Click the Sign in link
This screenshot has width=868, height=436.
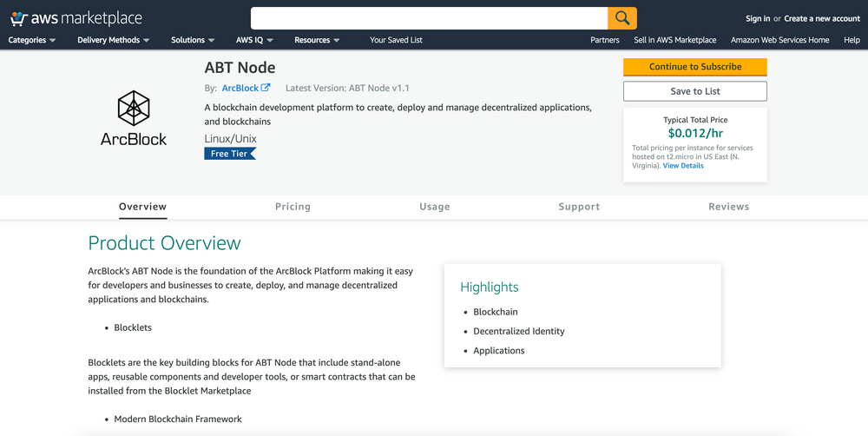point(757,18)
